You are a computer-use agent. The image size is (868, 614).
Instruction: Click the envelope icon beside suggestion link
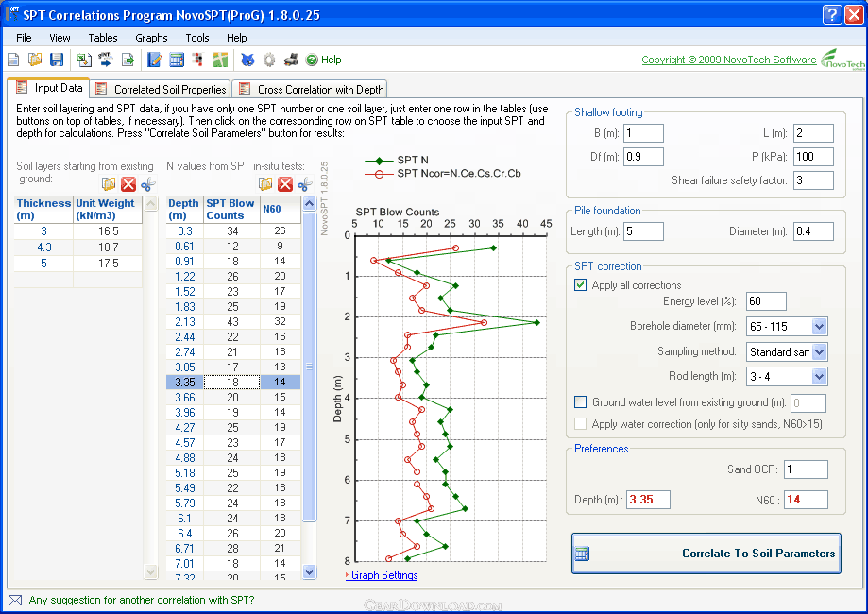click(15, 600)
